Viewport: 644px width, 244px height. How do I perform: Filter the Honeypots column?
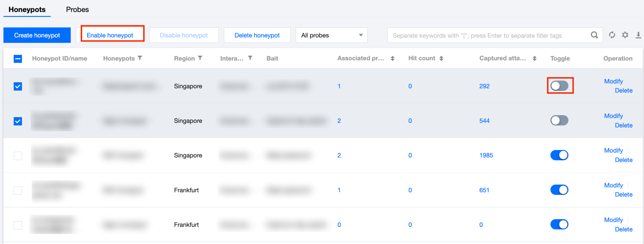pyautogui.click(x=140, y=58)
